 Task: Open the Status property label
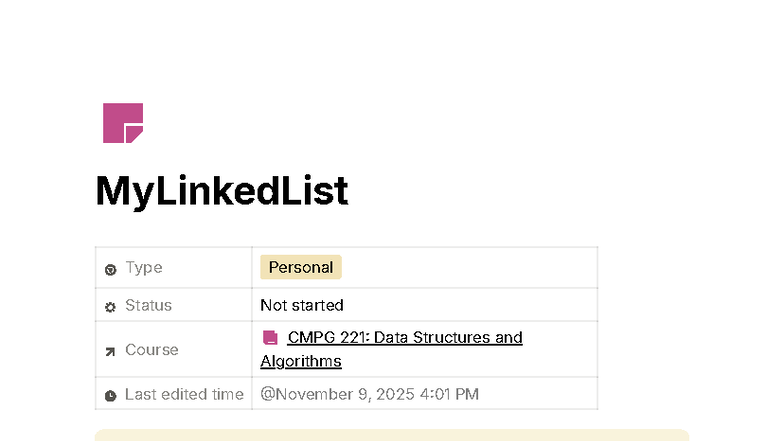pos(148,305)
